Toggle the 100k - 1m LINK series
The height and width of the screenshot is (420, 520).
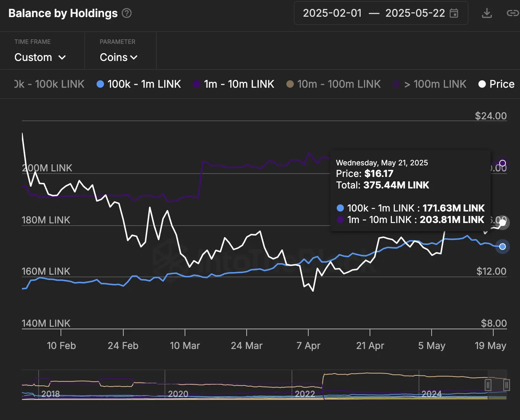[144, 84]
